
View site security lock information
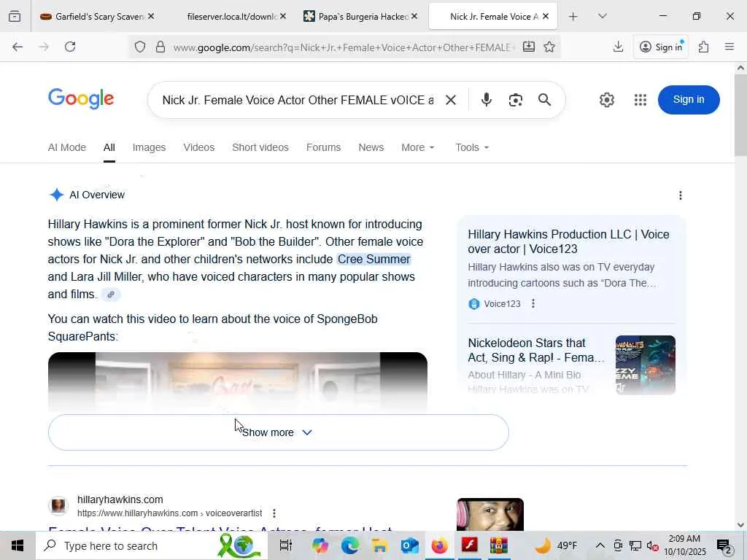[160, 47]
